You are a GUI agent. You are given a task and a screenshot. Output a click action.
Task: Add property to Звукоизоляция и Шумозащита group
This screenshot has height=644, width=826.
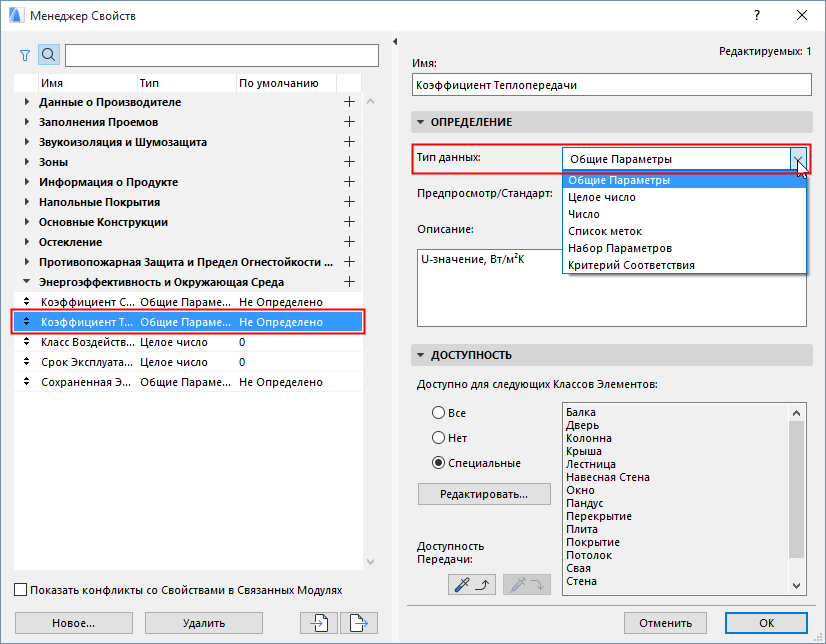click(x=349, y=142)
